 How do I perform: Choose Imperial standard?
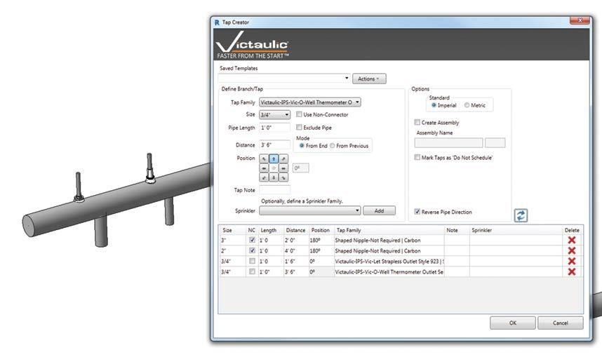click(x=434, y=105)
